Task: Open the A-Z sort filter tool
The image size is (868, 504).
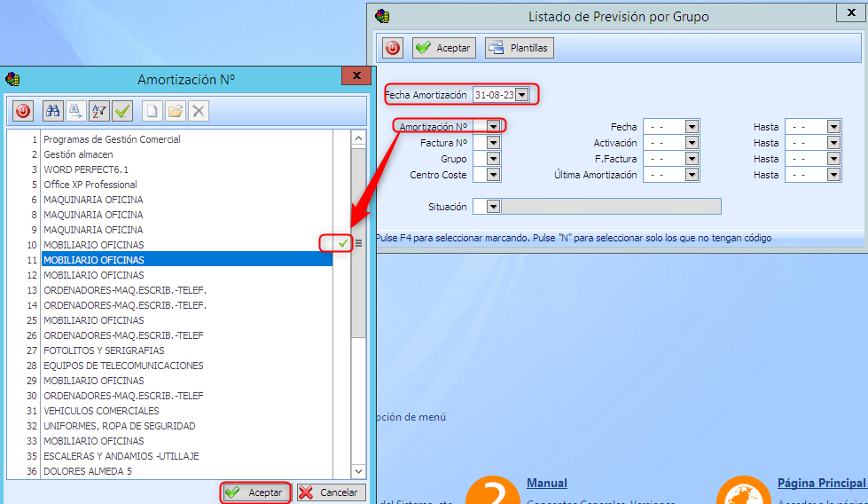Action: [x=99, y=111]
